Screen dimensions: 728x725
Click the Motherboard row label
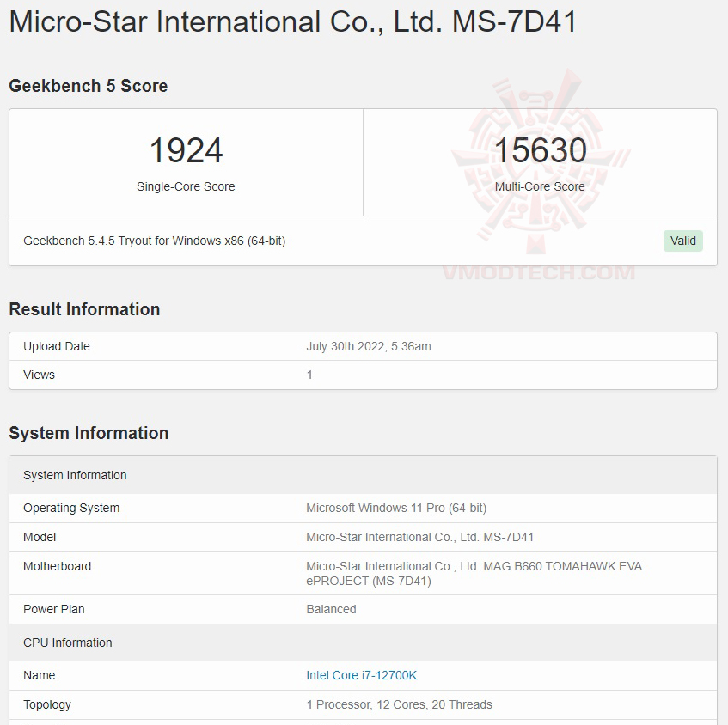click(57, 566)
